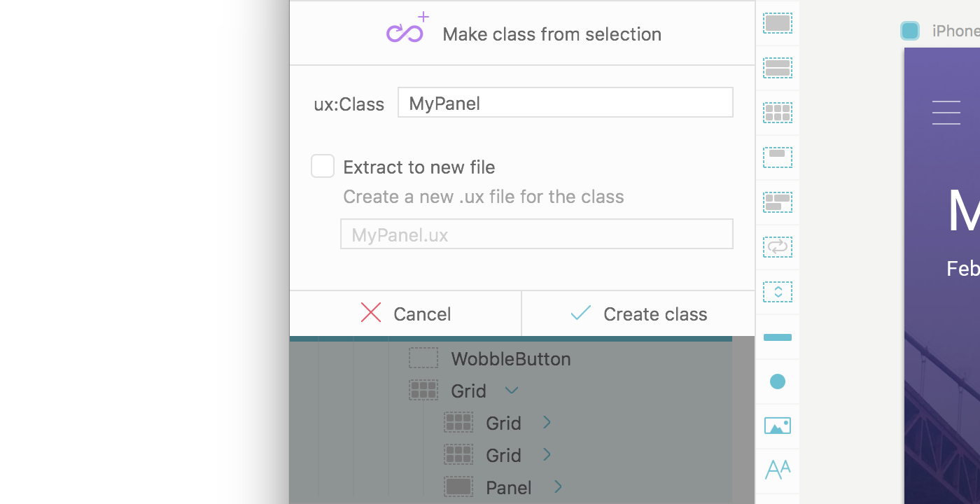Select WobbleButton in the hierarchy tree
980x504 pixels.
pos(510,359)
